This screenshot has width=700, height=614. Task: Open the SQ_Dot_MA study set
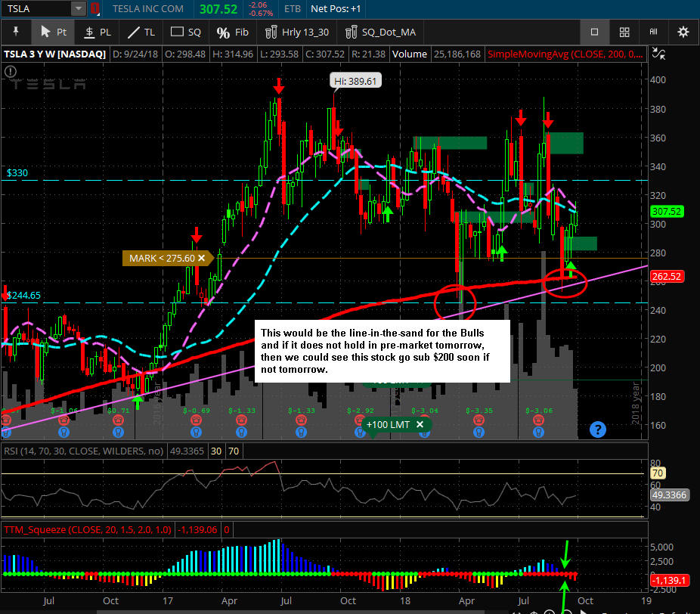pyautogui.click(x=380, y=33)
